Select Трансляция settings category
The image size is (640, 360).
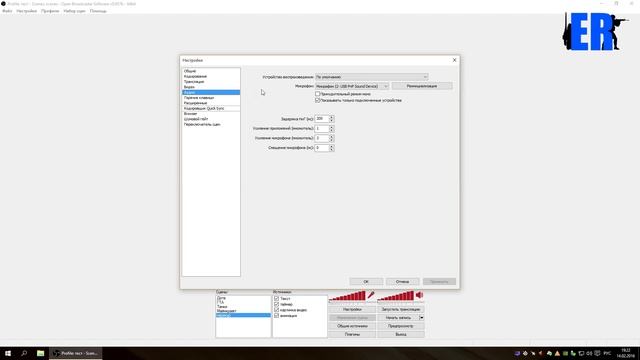click(211, 82)
